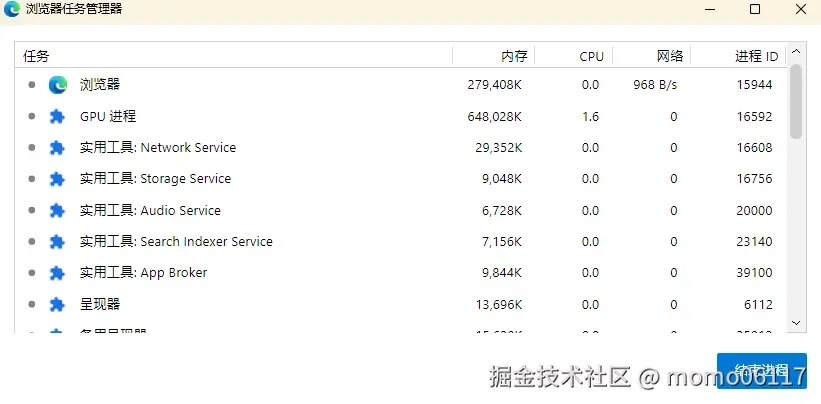
Task: Click the vertical scrollbar thumb
Action: [x=796, y=101]
